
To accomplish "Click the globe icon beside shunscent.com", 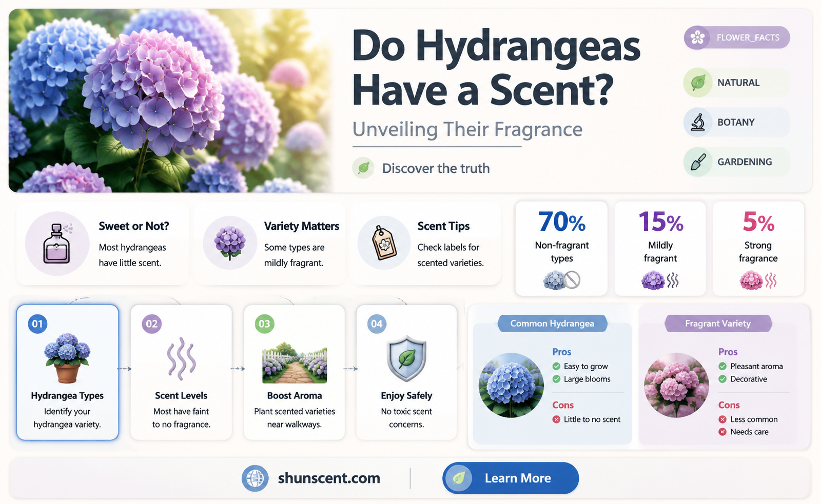I will 255,478.
